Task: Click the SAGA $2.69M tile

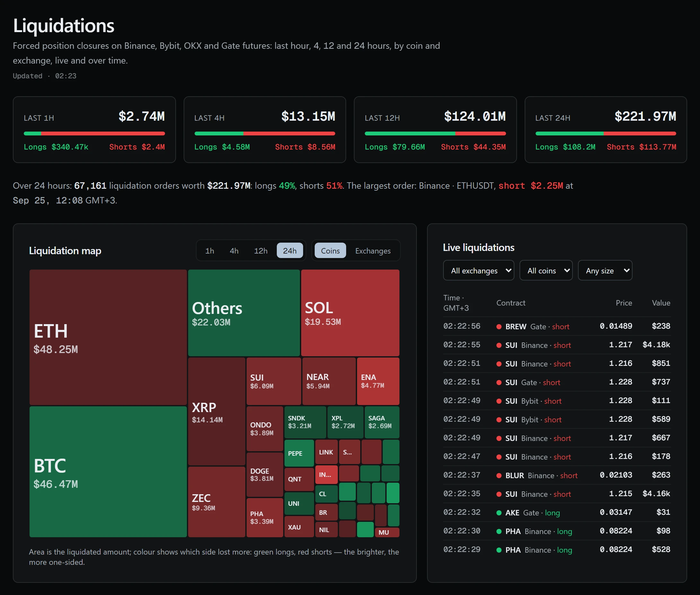Action: pos(382,422)
